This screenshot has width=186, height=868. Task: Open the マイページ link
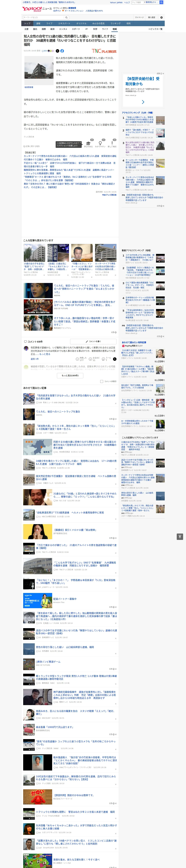[x=139, y=17]
